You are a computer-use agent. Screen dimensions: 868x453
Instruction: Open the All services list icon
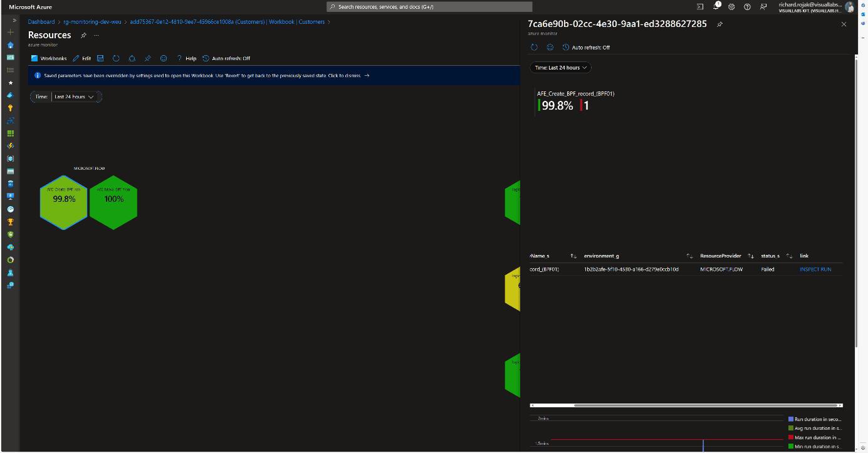tap(10, 70)
